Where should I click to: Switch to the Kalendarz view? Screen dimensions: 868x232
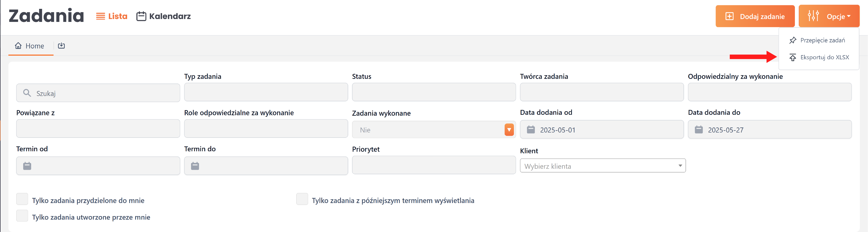click(x=164, y=16)
